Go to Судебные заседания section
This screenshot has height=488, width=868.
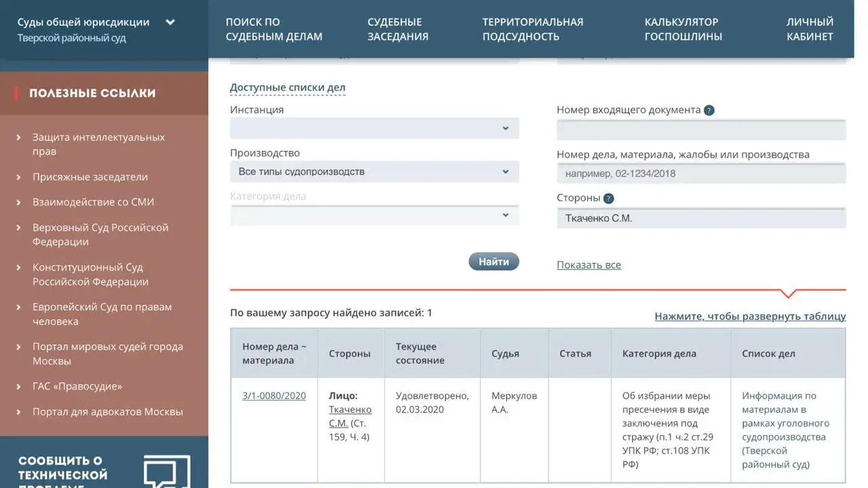point(397,29)
